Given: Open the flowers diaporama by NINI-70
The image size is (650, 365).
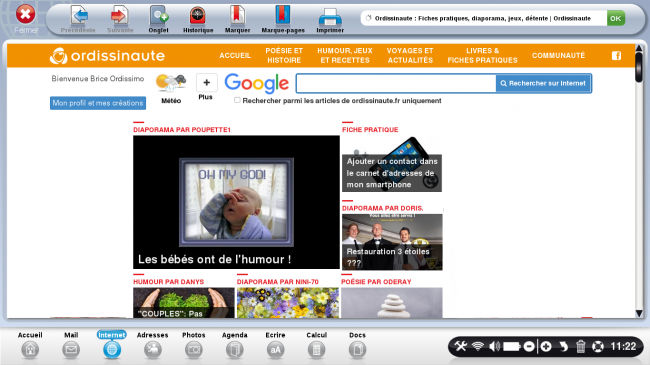Looking at the screenshot, I should tap(288, 303).
